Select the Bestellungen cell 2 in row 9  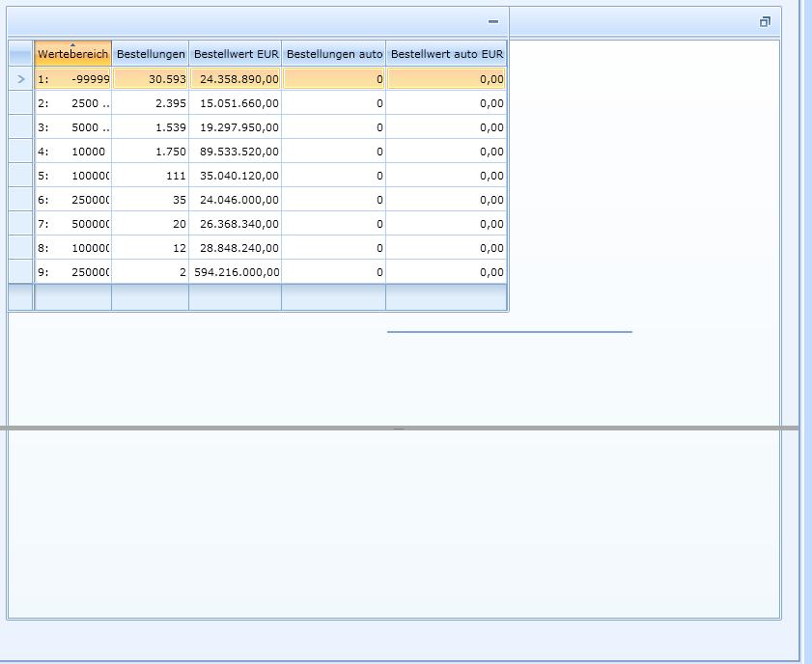click(151, 272)
